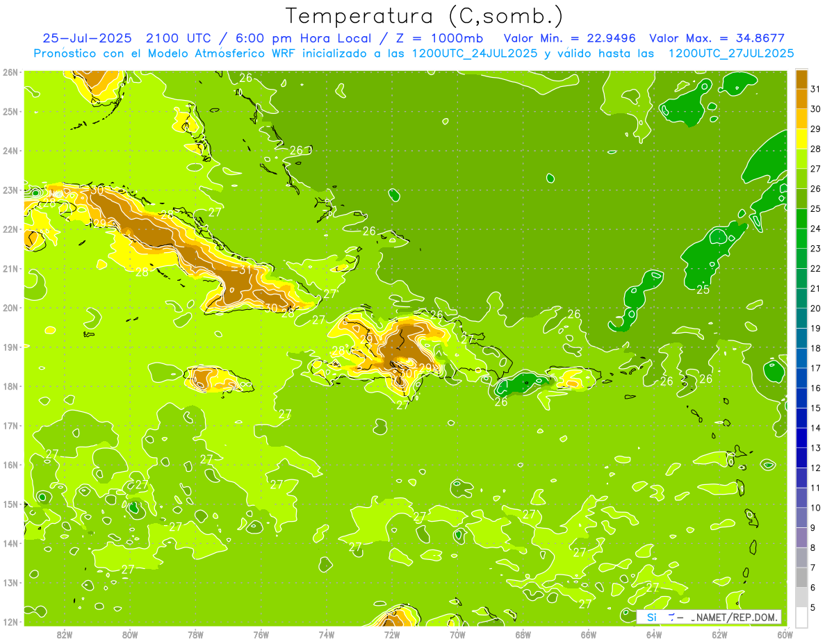Click the longitude label "72W"
Image resolution: width=834 pixels, height=644 pixels.
(x=392, y=634)
